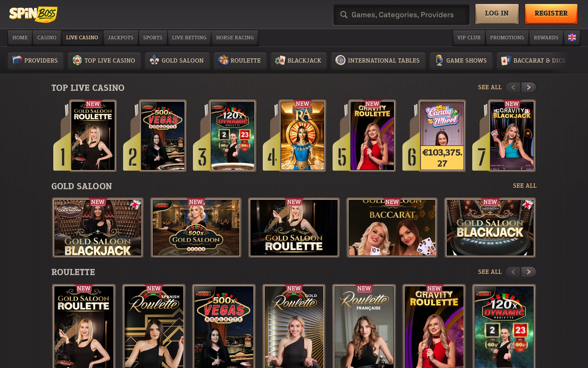Viewport: 588px width, 368px height.
Task: Open the Gold Saloon Baccarat thumbnail
Action: click(x=392, y=228)
